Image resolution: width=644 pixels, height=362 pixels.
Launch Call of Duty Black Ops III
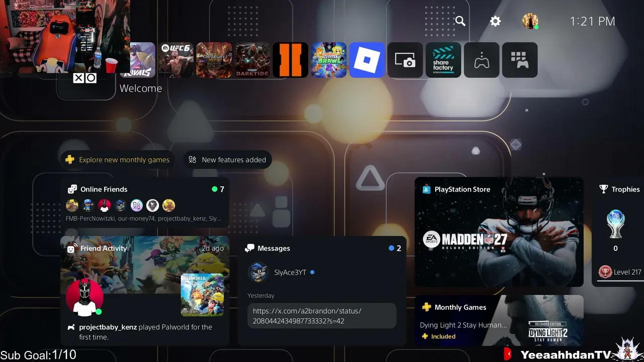pos(290,60)
